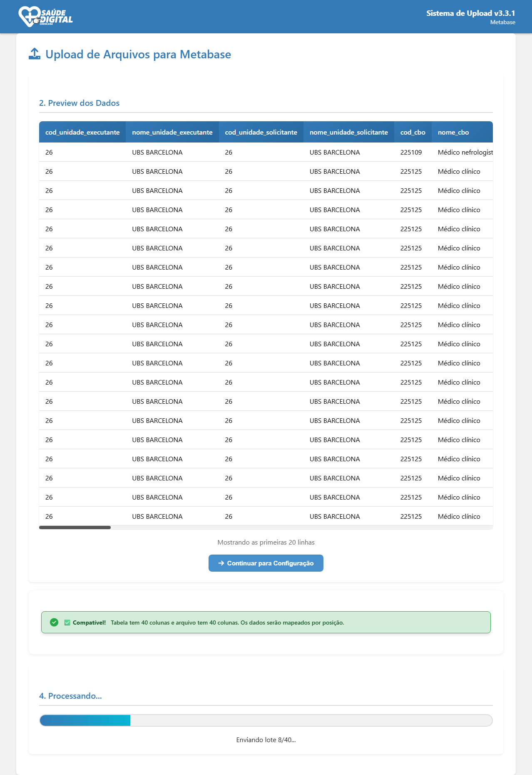Click the Upload de Arquivos para Metabase heading
The image size is (532, 775).
pyautogui.click(x=138, y=55)
